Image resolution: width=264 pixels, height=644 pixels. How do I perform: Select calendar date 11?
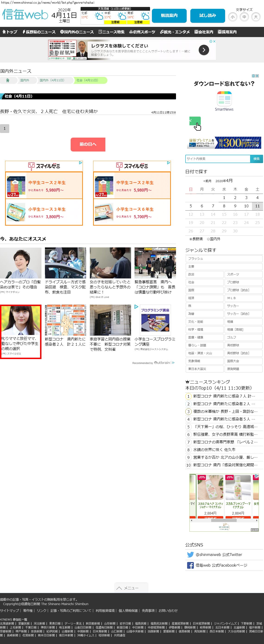coord(257,206)
